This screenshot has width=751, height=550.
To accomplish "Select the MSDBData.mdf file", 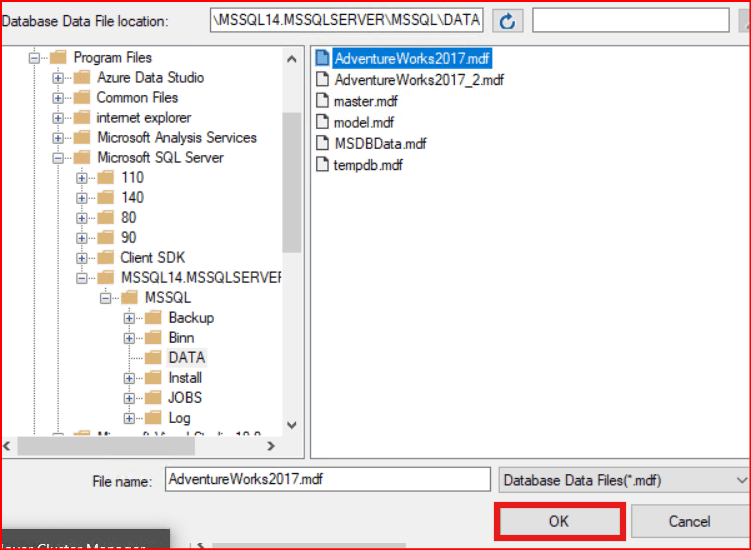I will click(x=380, y=143).
